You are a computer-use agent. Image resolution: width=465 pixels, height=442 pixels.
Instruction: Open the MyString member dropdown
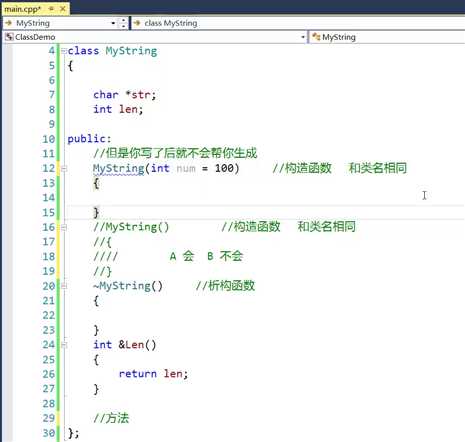[x=387, y=37]
